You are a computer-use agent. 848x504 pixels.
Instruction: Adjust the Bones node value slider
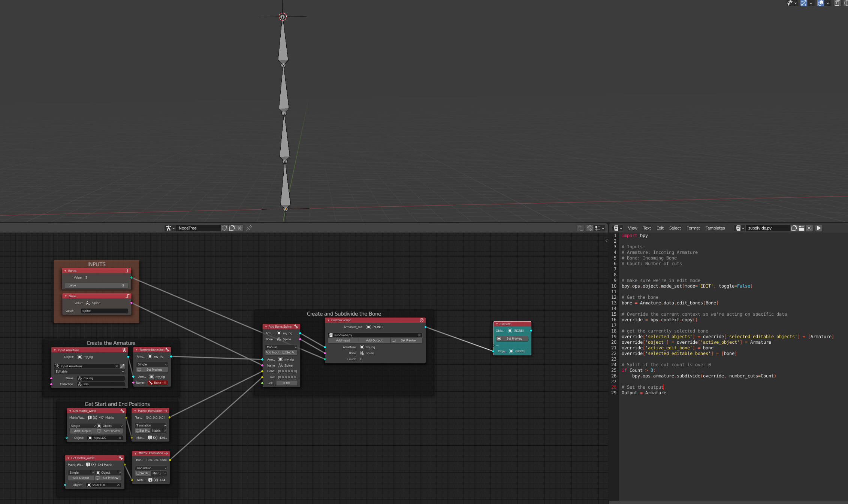[96, 285]
